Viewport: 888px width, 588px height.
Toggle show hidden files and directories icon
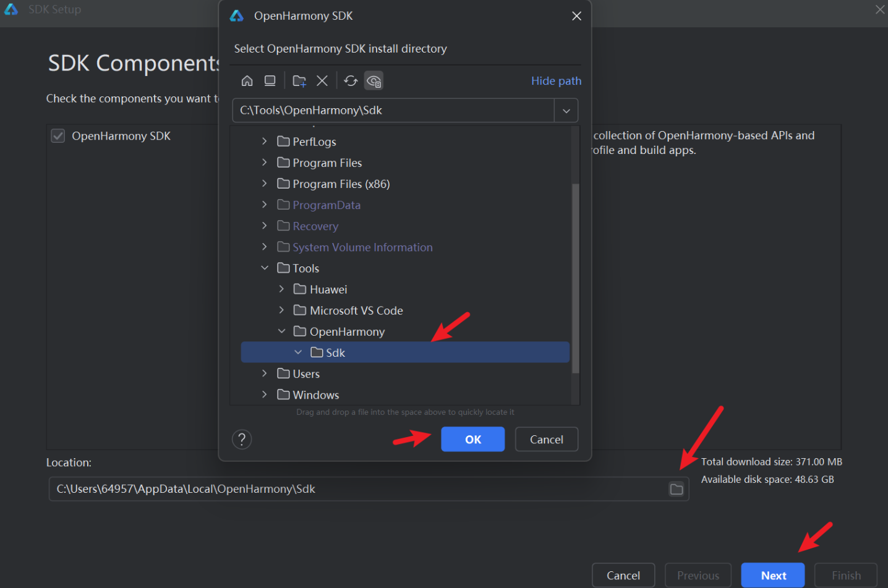pos(374,81)
